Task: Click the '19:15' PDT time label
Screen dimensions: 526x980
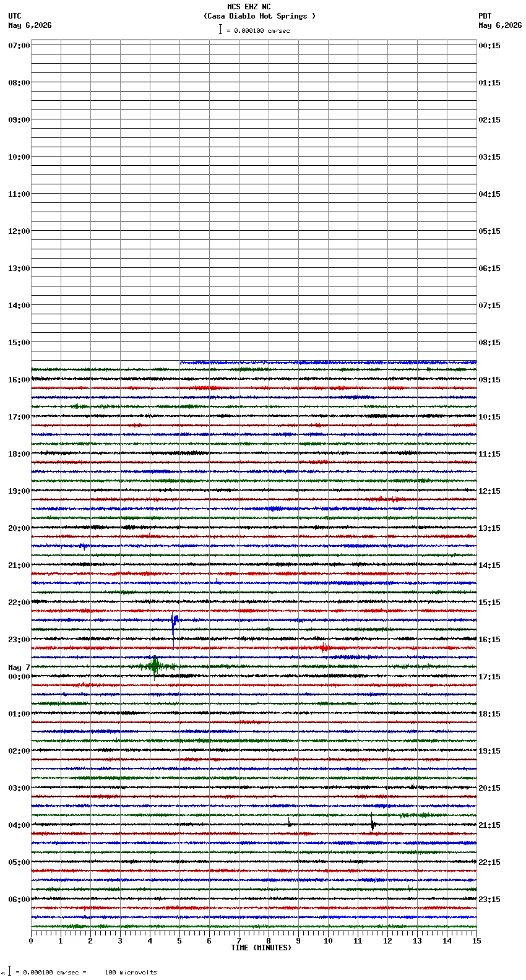Action: tap(489, 751)
